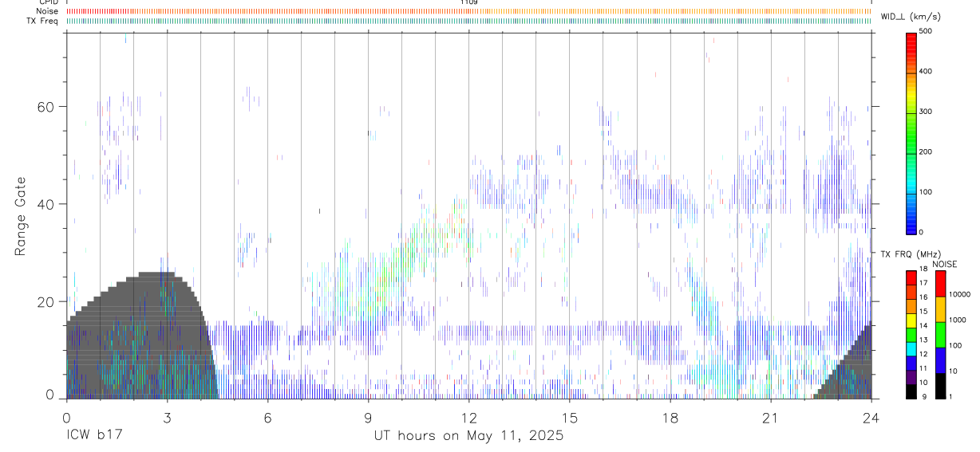Click the x-axis tick label 21
The width and height of the screenshot is (980, 452).
[x=770, y=418]
